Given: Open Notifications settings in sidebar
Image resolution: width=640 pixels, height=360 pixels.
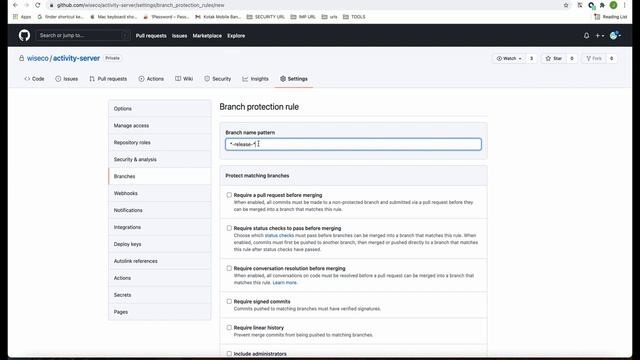Looking at the screenshot, I should click(160, 210).
